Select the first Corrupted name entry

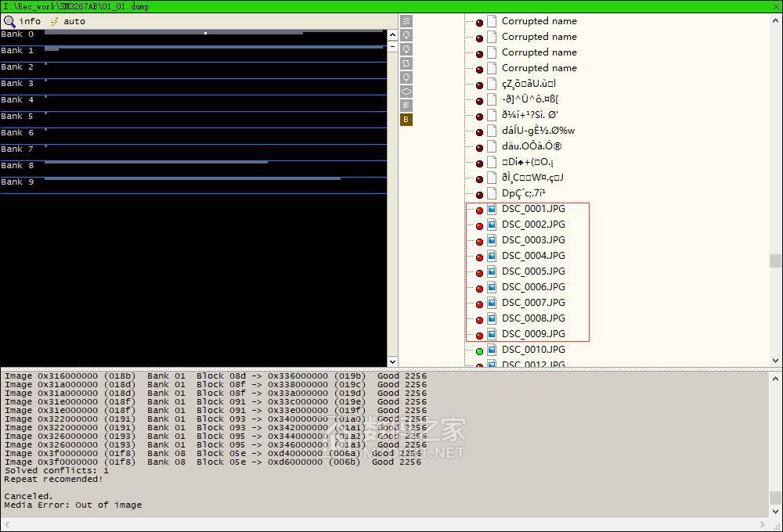[x=539, y=21]
